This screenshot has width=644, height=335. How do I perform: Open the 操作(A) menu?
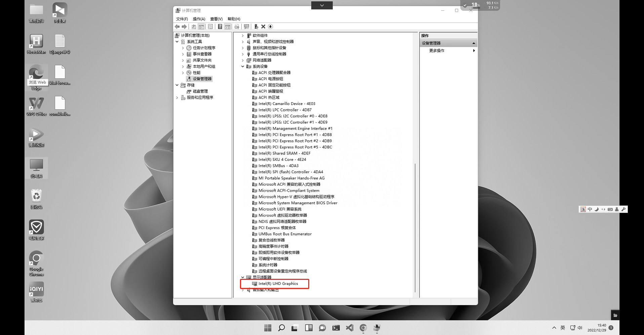(199, 19)
